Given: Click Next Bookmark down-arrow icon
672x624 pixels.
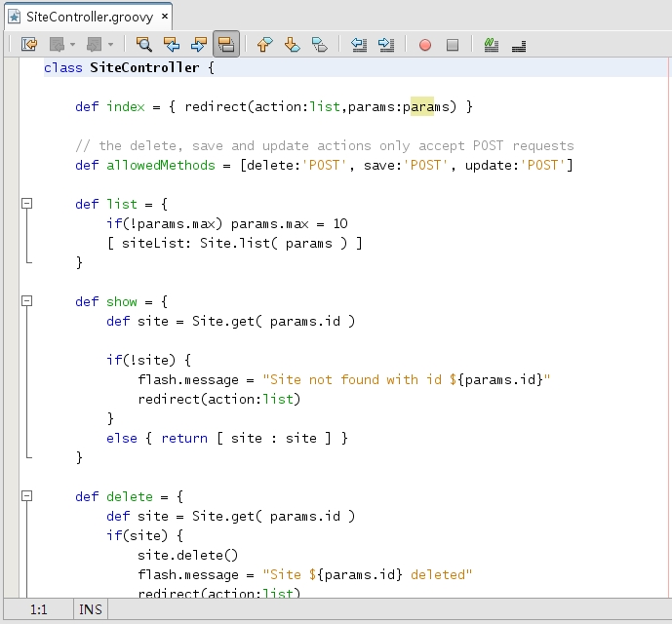Looking at the screenshot, I should (x=293, y=44).
